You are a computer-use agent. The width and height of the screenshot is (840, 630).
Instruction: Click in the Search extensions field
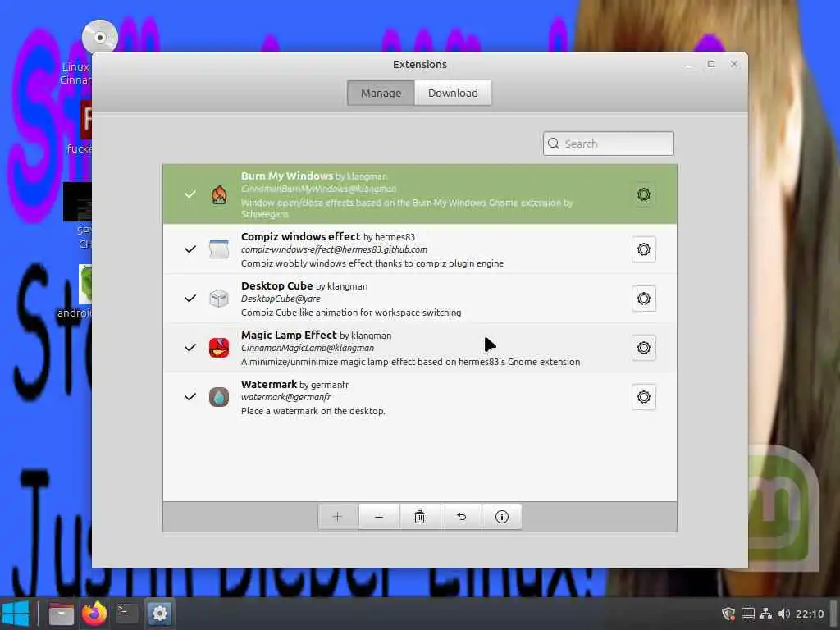pos(608,144)
